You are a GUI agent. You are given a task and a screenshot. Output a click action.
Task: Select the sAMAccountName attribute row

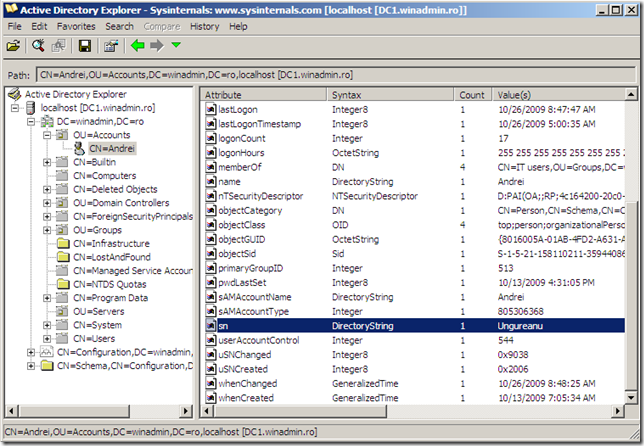click(415, 297)
